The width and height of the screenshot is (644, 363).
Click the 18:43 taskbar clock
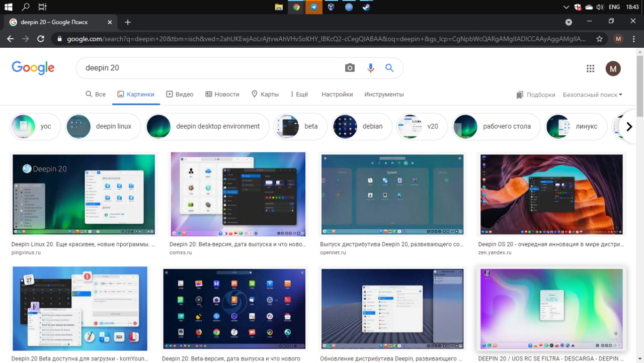click(632, 7)
